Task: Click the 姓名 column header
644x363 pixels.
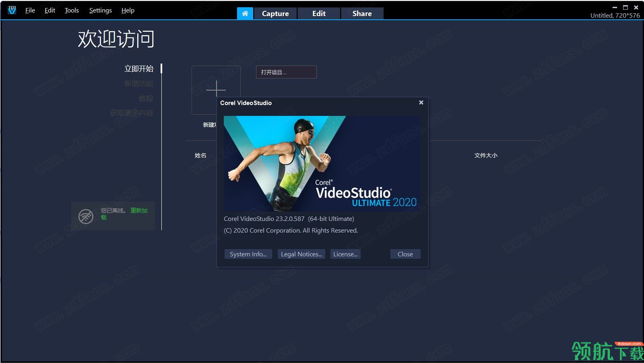Action: (x=200, y=155)
